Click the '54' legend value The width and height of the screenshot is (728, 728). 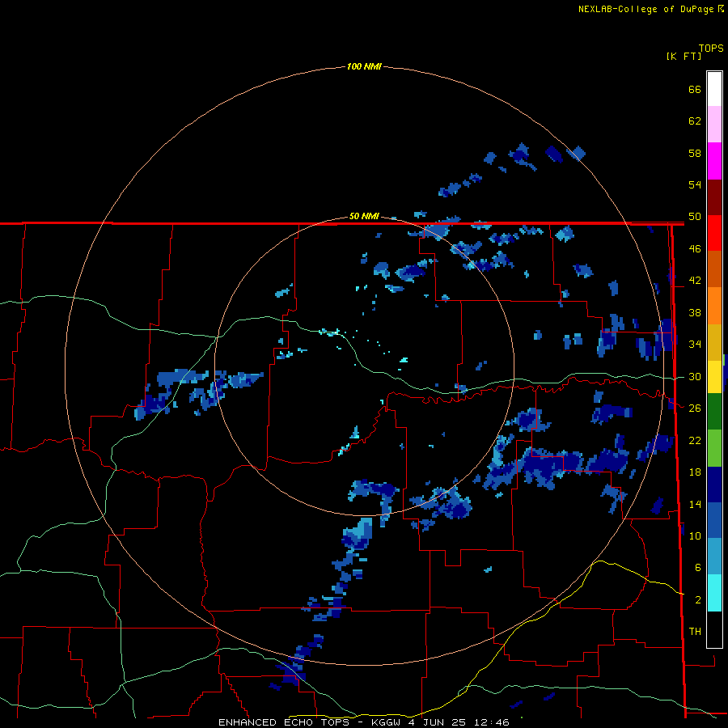695,184
